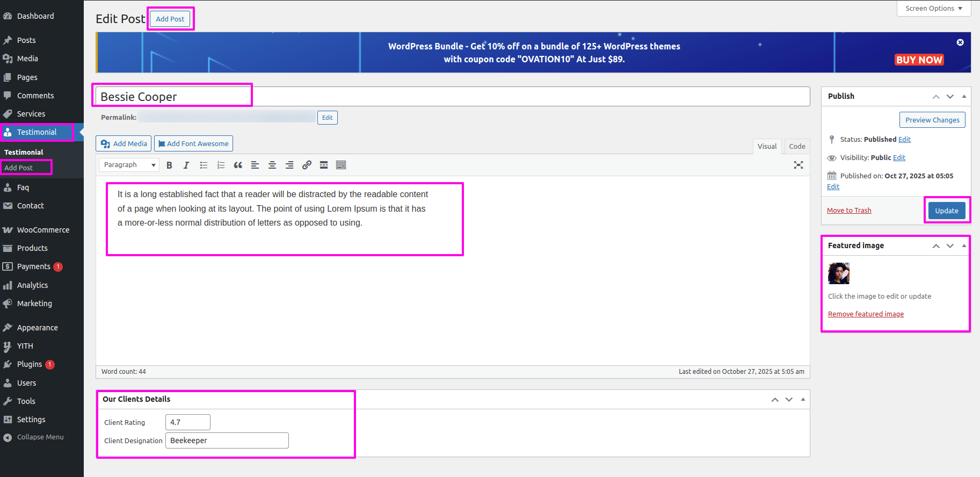Switch to the Code editor tab
The height and width of the screenshot is (477, 980).
tap(797, 146)
